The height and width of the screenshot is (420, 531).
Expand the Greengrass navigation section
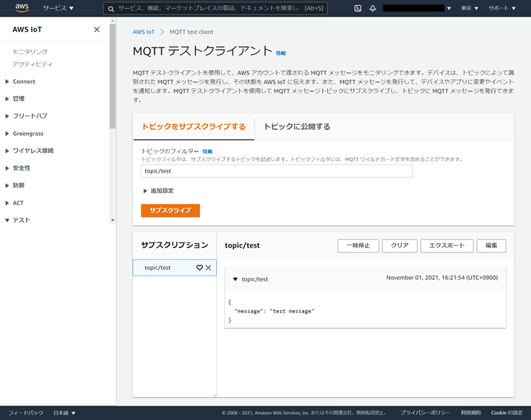pyautogui.click(x=25, y=134)
